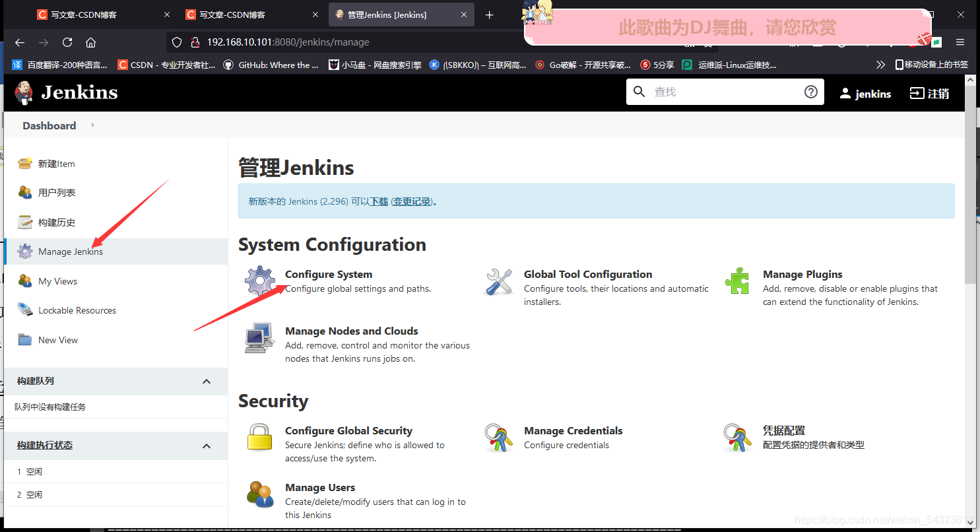980x532 pixels.
Task: Collapse the 构建执行状态 panel
Action: click(207, 446)
